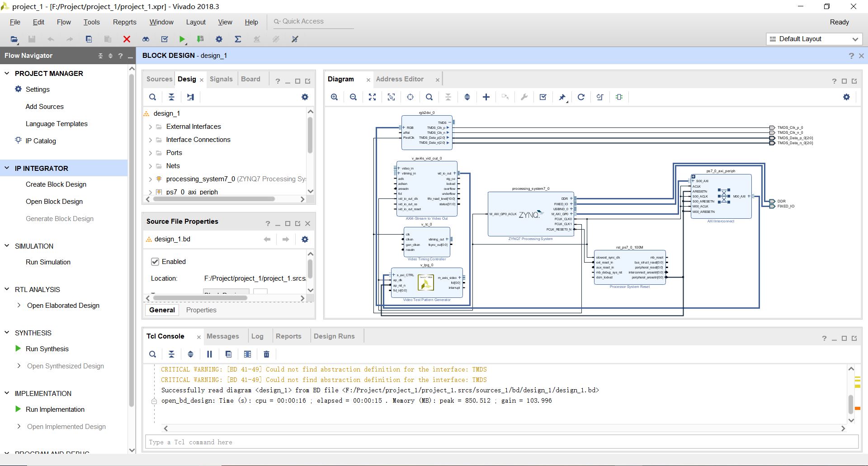This screenshot has height=466, width=868.
Task: Click Add IP plus icon in Diagram
Action: (486, 97)
